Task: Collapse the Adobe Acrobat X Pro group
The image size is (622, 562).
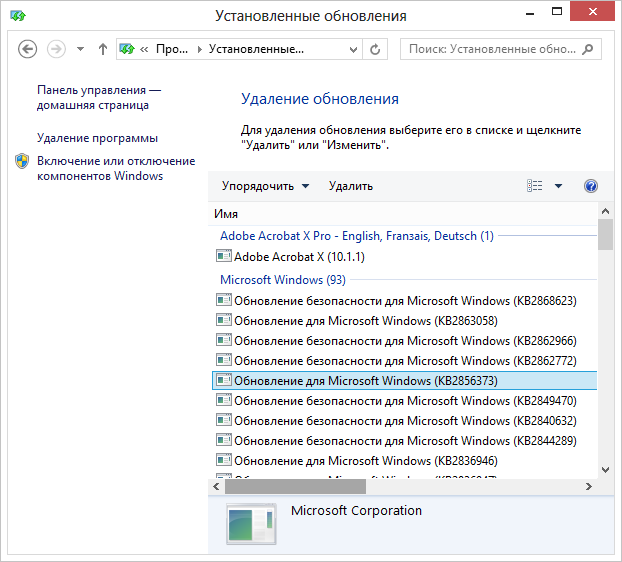Action: [x=357, y=236]
